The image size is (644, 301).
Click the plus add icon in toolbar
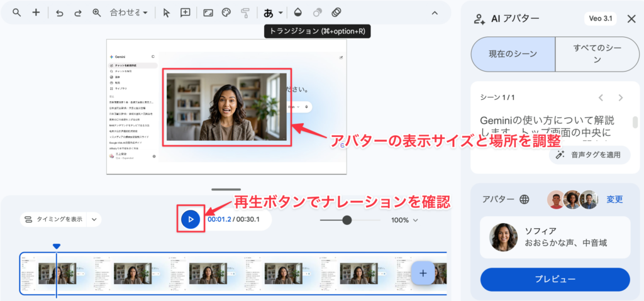36,13
